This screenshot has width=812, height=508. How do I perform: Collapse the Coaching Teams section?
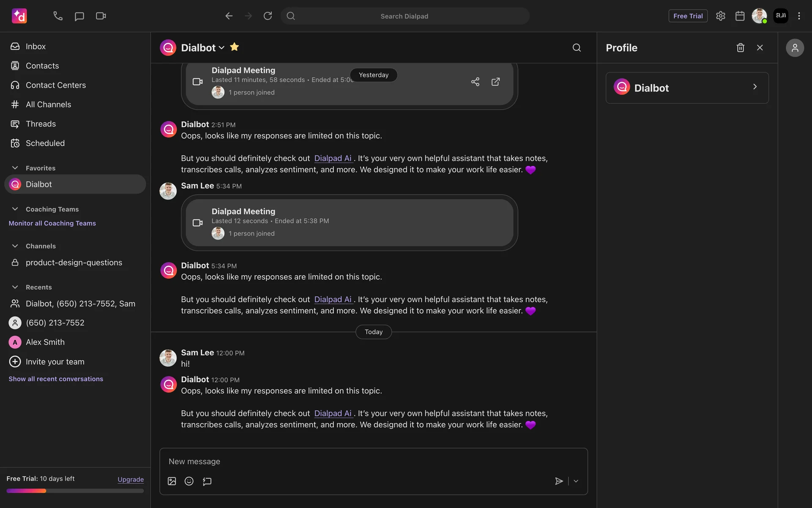click(15, 209)
